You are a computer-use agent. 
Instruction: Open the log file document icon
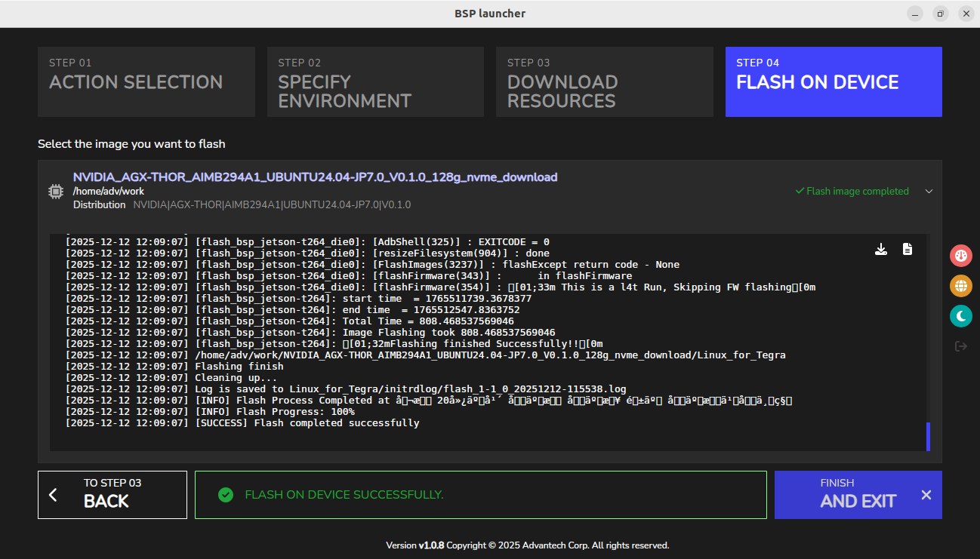click(908, 250)
